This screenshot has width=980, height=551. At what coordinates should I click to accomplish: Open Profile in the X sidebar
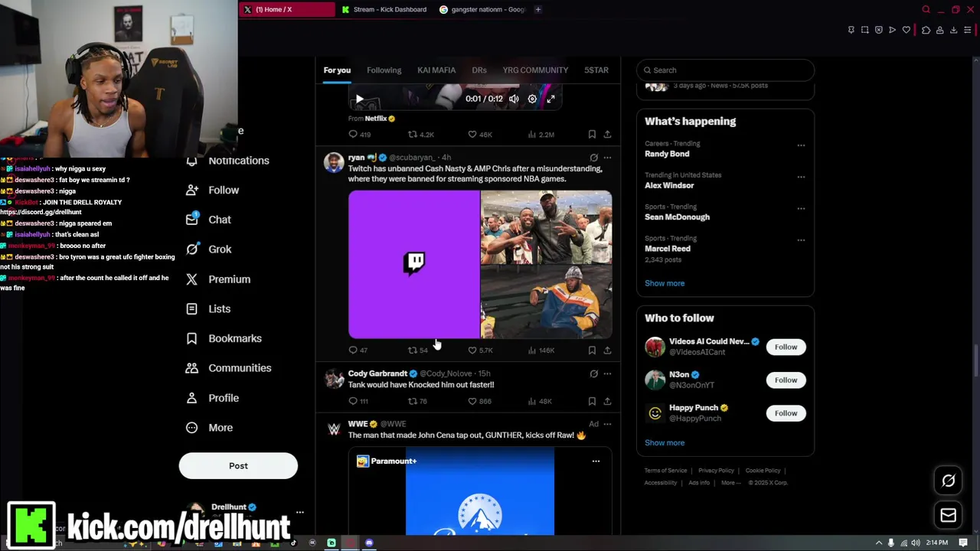point(213,398)
